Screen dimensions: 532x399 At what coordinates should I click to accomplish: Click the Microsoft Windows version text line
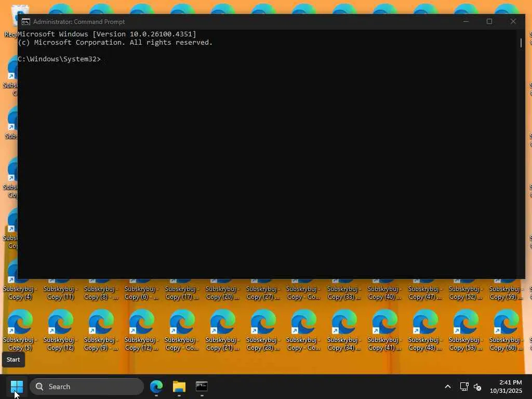click(x=107, y=34)
